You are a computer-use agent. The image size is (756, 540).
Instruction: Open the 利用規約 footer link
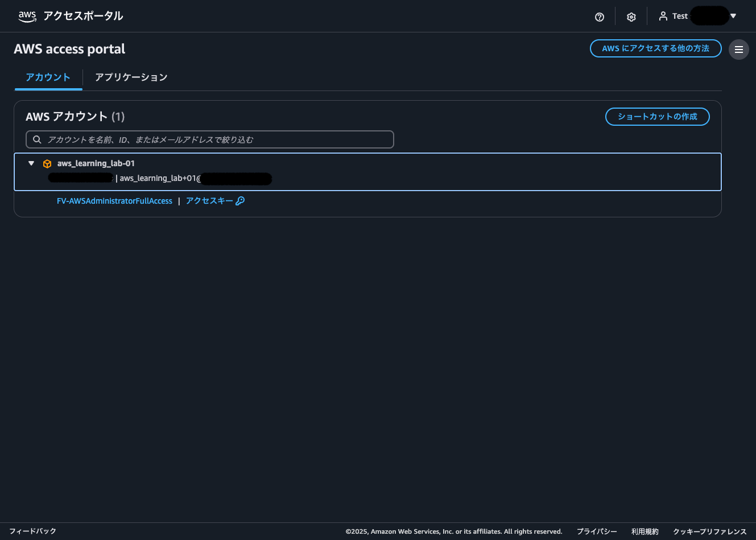(645, 531)
